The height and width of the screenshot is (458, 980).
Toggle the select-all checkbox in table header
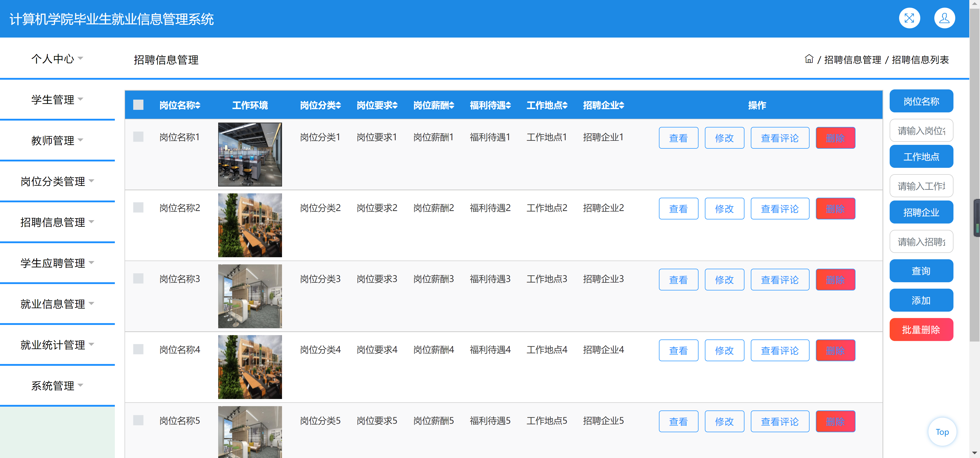pyautogui.click(x=138, y=105)
